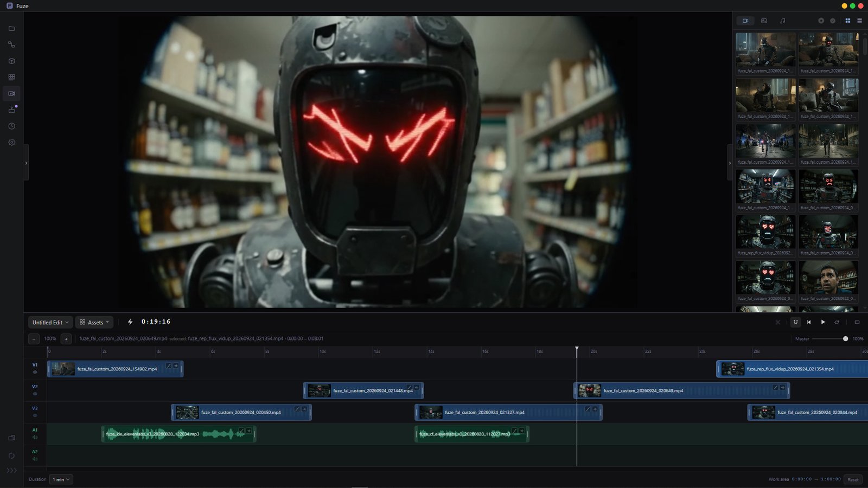Viewport: 868px width, 488px height.
Task: Click the edit pencil on clip fuze_fal_custom_20260924_154902.mp4
Action: 169,366
